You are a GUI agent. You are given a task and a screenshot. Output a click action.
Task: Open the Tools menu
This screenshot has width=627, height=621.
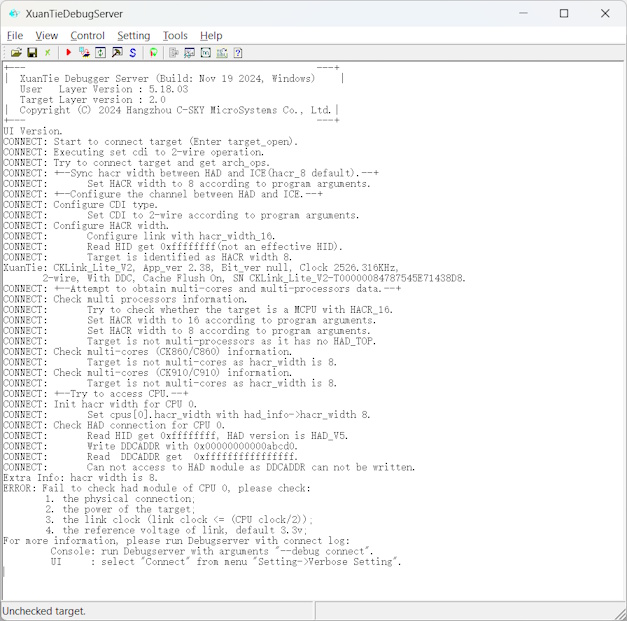coord(175,35)
